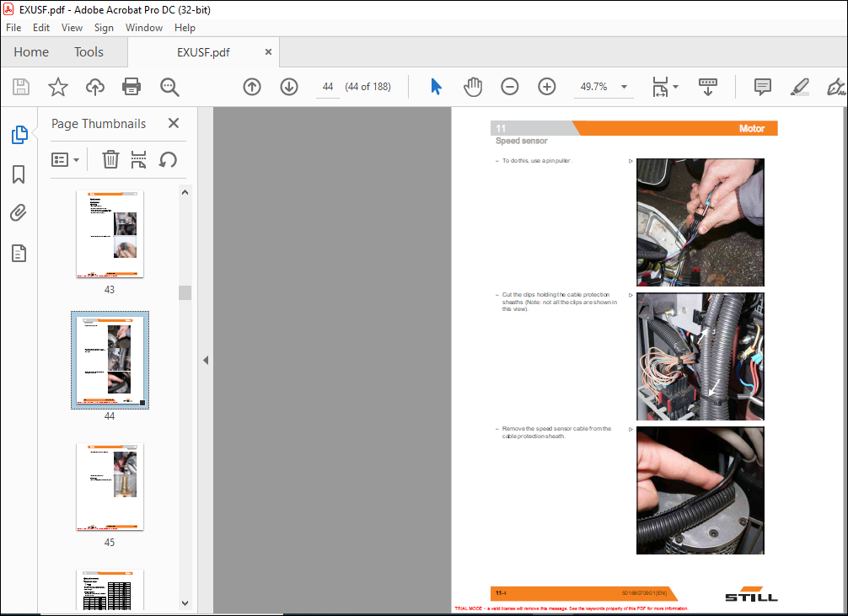Go to previous page arrow

[x=252, y=87]
